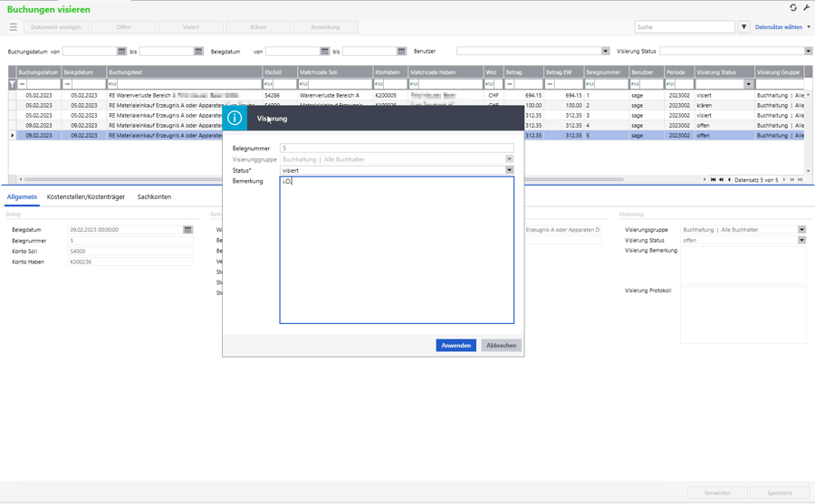Open the Visierung Status filter dropdown
This screenshot has height=504, width=815.
point(808,51)
